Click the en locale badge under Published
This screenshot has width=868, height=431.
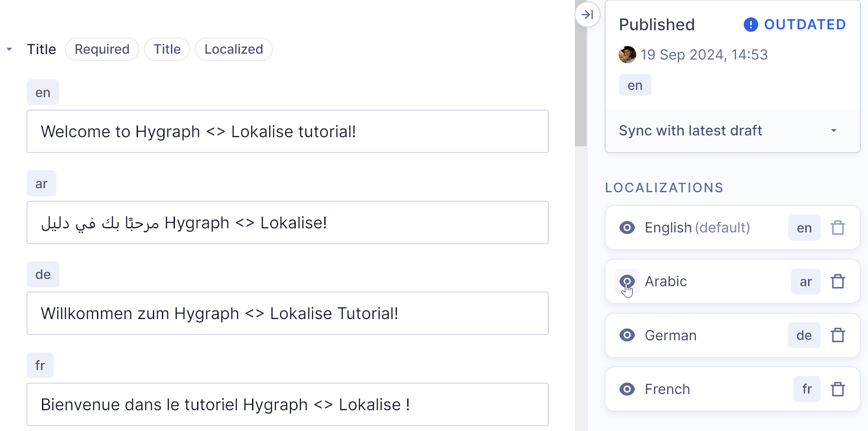634,85
